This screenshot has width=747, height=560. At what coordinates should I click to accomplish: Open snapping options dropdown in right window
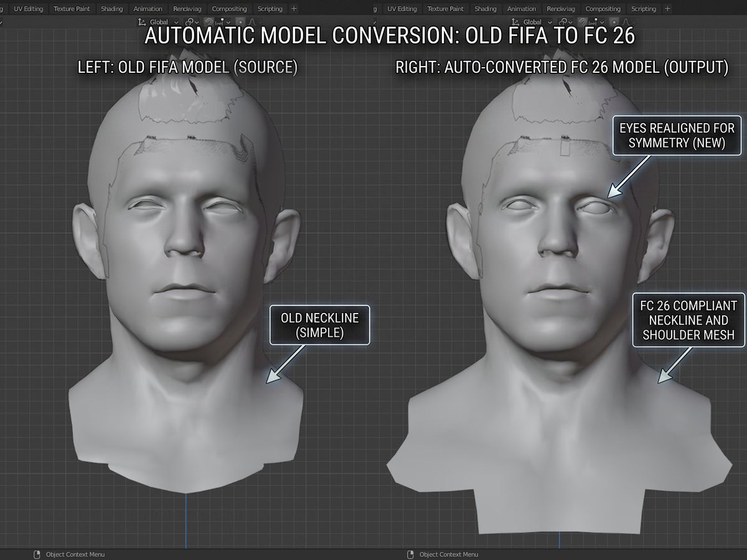(596, 22)
